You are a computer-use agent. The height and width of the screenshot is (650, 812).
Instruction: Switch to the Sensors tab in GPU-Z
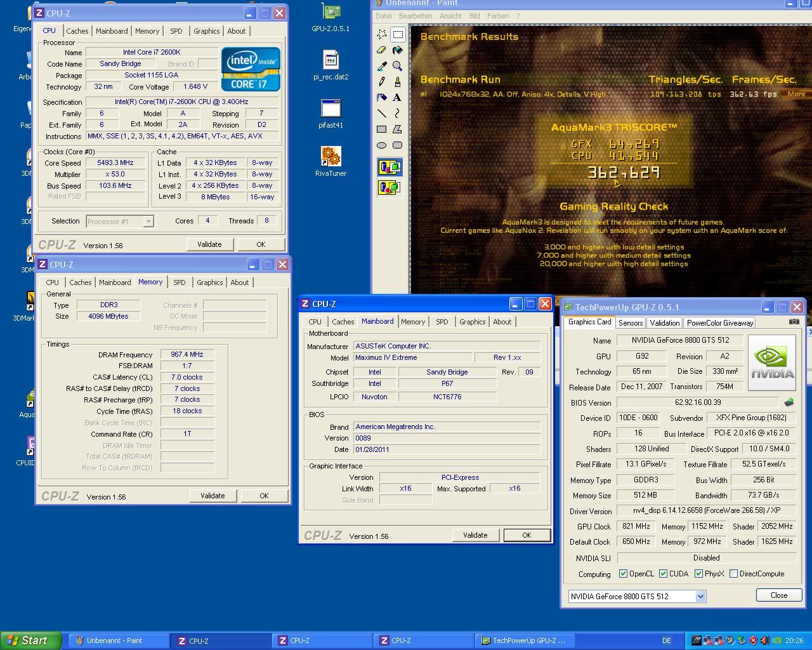pos(631,323)
